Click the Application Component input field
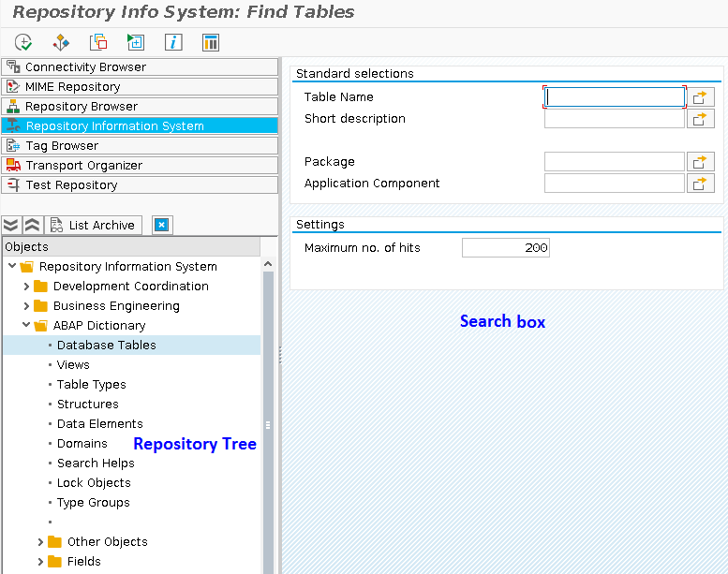 click(615, 184)
